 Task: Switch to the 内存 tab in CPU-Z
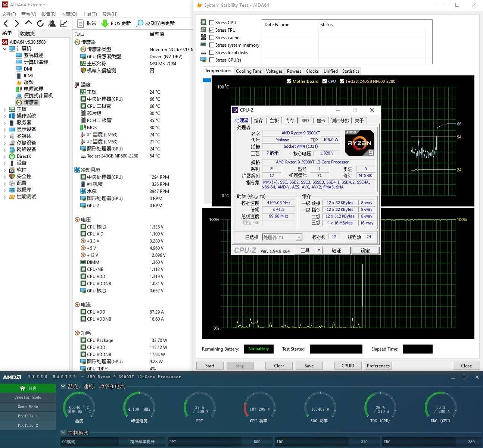pyautogui.click(x=290, y=120)
